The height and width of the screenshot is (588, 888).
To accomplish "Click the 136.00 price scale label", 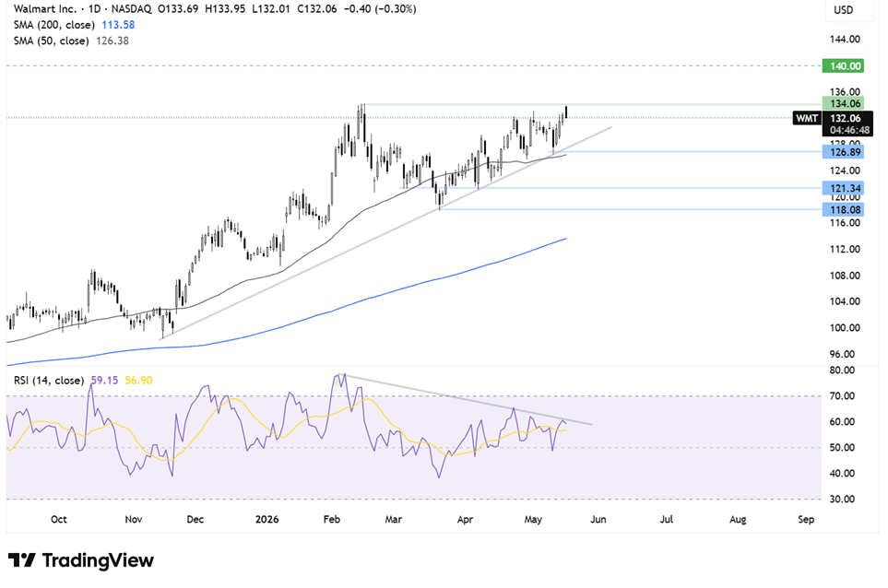I will click(845, 91).
